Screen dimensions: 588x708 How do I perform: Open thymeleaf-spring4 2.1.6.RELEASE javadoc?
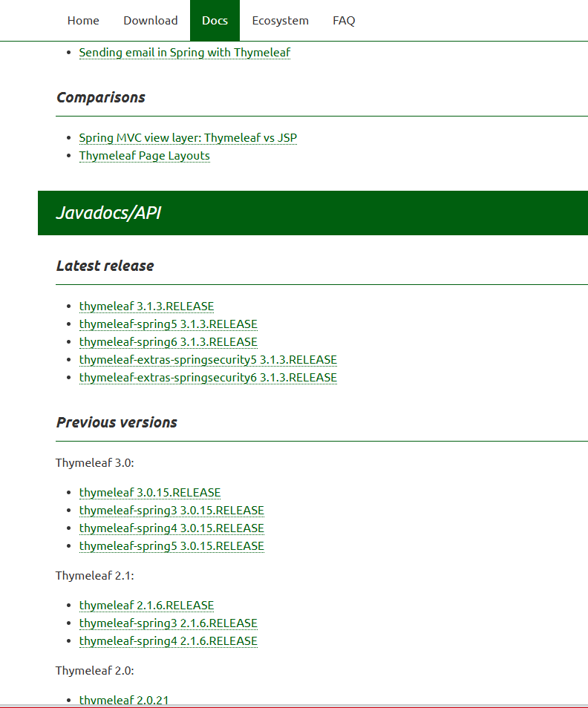coord(168,640)
